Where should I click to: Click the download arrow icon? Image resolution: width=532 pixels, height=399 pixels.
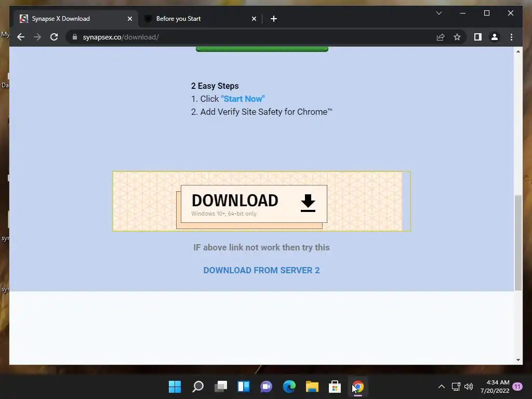[x=308, y=203]
